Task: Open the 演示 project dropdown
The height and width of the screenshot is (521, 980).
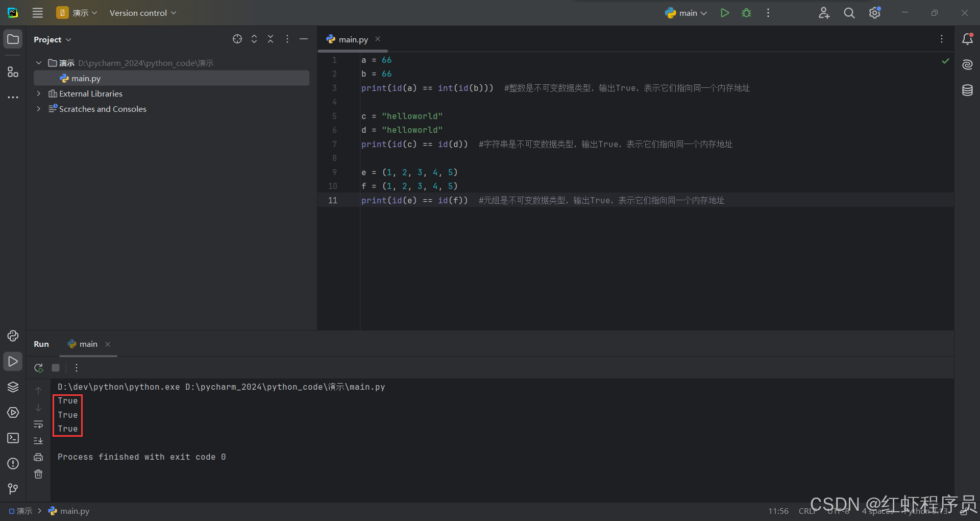Action: tap(77, 13)
